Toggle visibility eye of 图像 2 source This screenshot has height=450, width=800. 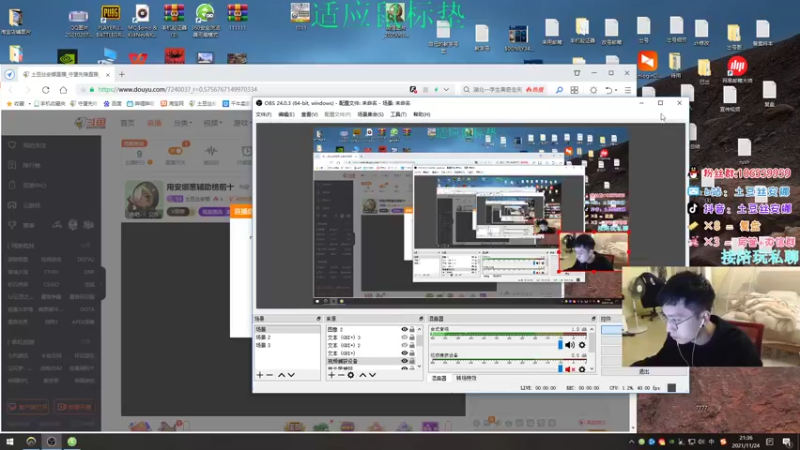[404, 330]
